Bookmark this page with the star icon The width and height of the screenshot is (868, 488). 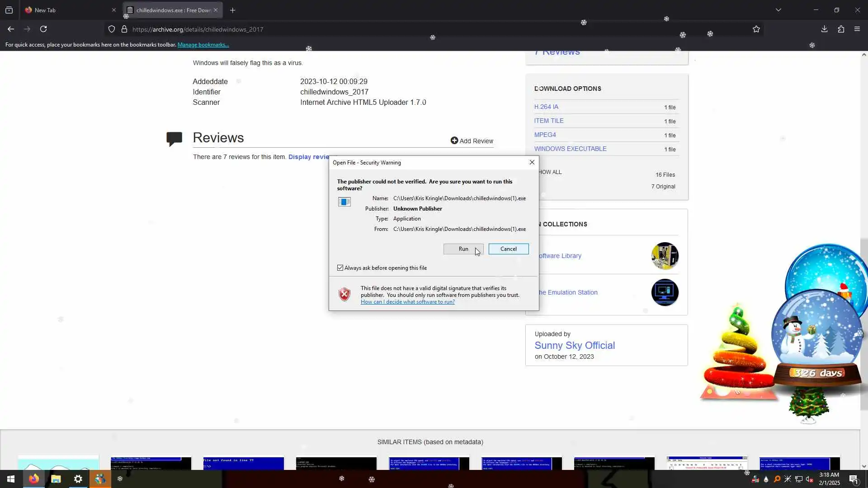[x=756, y=29]
